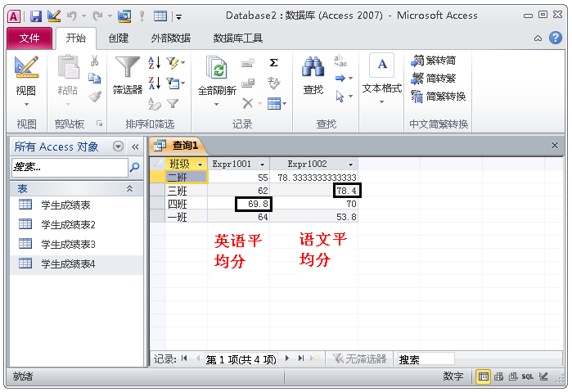This screenshot has height=392, width=572.
Task: Open the More records options dropdown
Action: 277,104
